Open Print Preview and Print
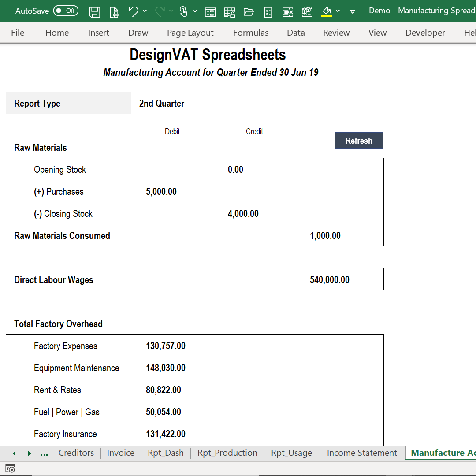 (114, 11)
